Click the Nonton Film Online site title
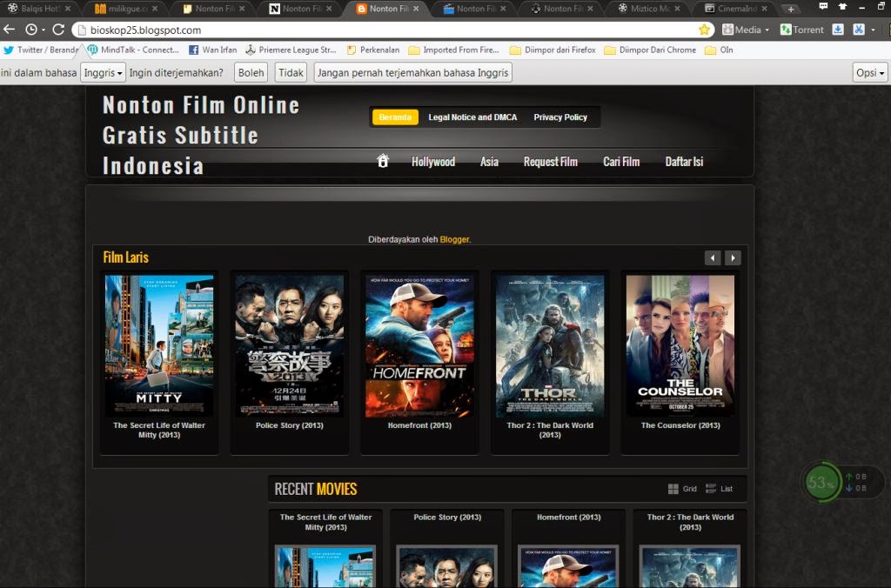 (201, 135)
